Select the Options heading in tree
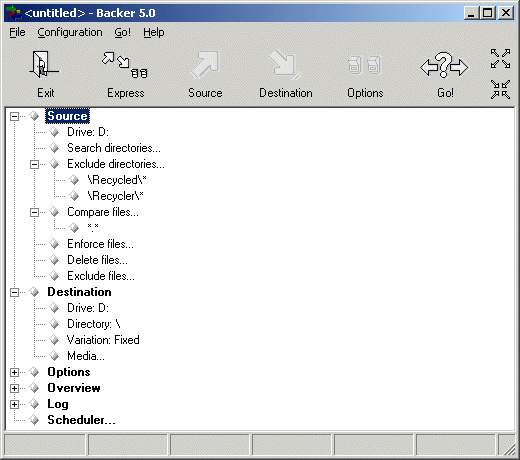Screen dimensions: 520x460 pyautogui.click(x=69, y=372)
